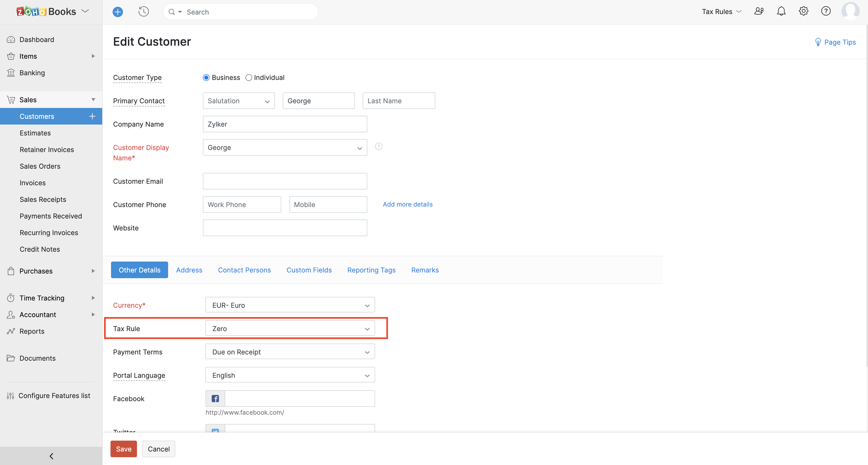Viewport: 868px width, 465px height.
Task: Open the recent history clock icon
Action: tap(143, 11)
